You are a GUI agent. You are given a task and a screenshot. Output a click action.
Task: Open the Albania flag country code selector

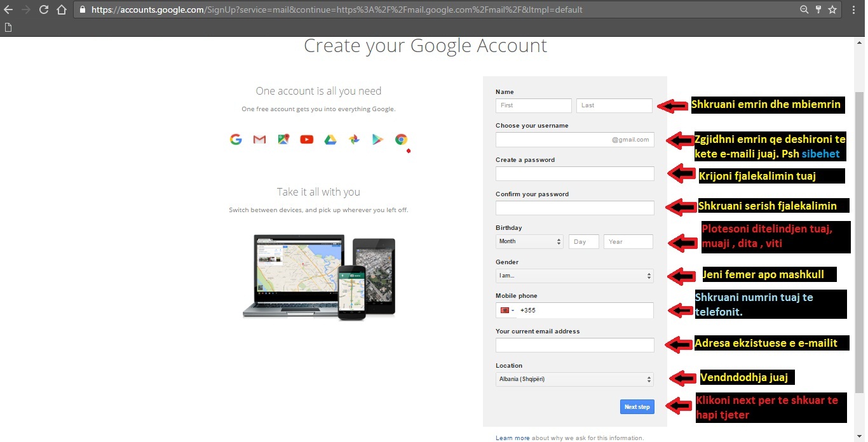tap(507, 311)
